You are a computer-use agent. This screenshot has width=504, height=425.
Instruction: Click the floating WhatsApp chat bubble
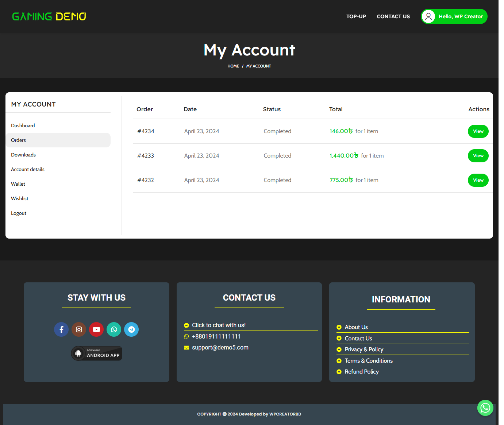point(485,408)
